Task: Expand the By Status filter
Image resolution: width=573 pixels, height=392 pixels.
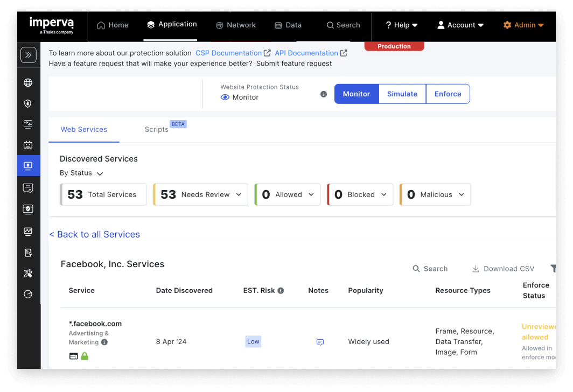Action: pos(81,173)
